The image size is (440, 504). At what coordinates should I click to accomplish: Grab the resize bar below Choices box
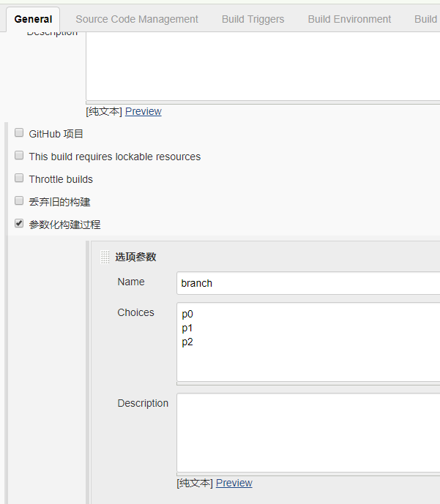tap(308, 383)
